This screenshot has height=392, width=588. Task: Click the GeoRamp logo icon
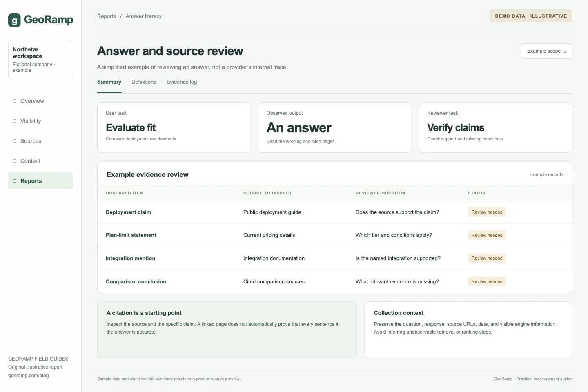14,20
